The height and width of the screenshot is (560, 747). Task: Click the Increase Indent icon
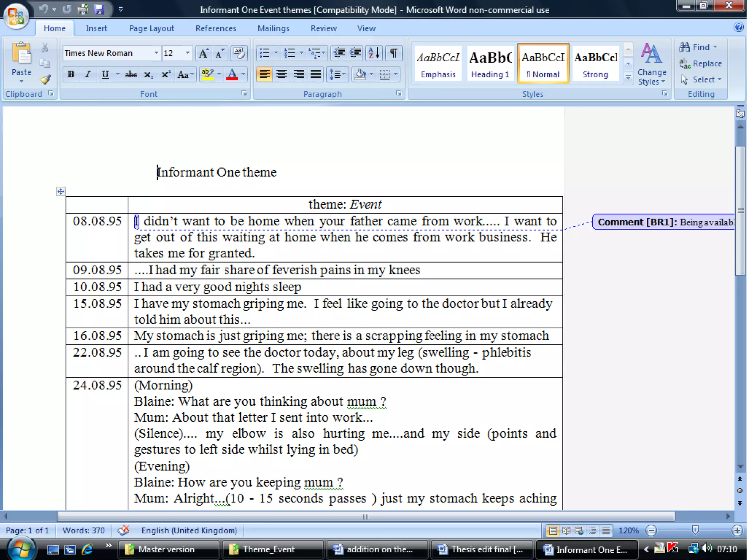point(355,53)
